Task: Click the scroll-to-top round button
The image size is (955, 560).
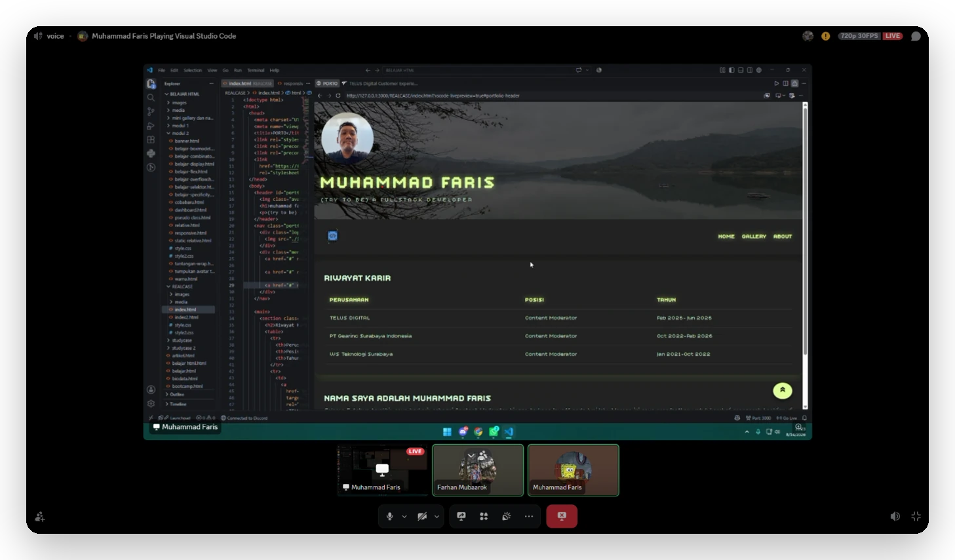Action: (782, 390)
